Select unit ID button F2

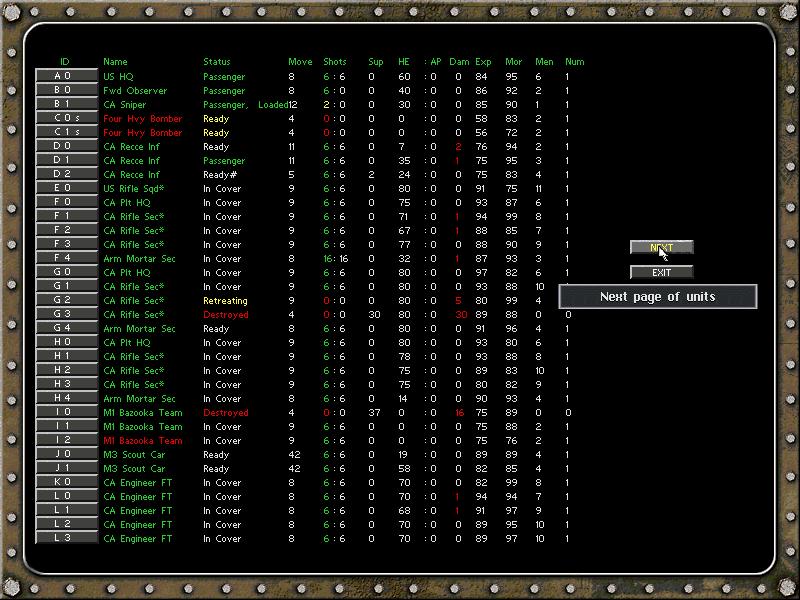pyautogui.click(x=67, y=230)
